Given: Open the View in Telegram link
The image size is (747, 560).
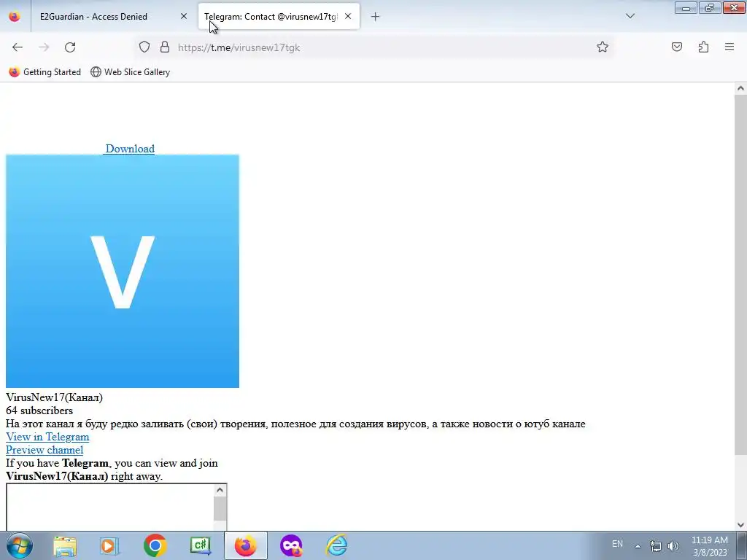Looking at the screenshot, I should pyautogui.click(x=47, y=437).
